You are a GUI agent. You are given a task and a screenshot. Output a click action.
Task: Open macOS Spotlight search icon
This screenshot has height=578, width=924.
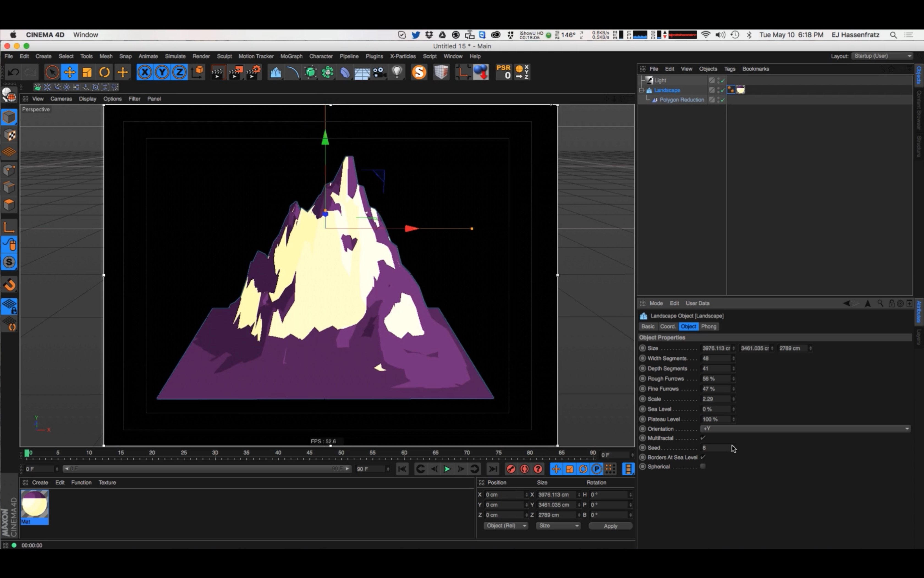[x=893, y=35]
